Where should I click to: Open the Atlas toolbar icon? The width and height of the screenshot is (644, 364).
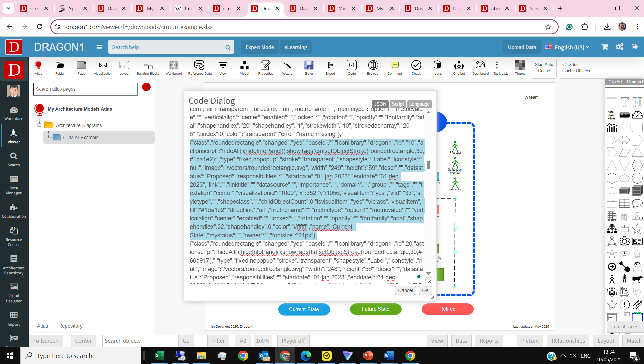tap(38, 68)
